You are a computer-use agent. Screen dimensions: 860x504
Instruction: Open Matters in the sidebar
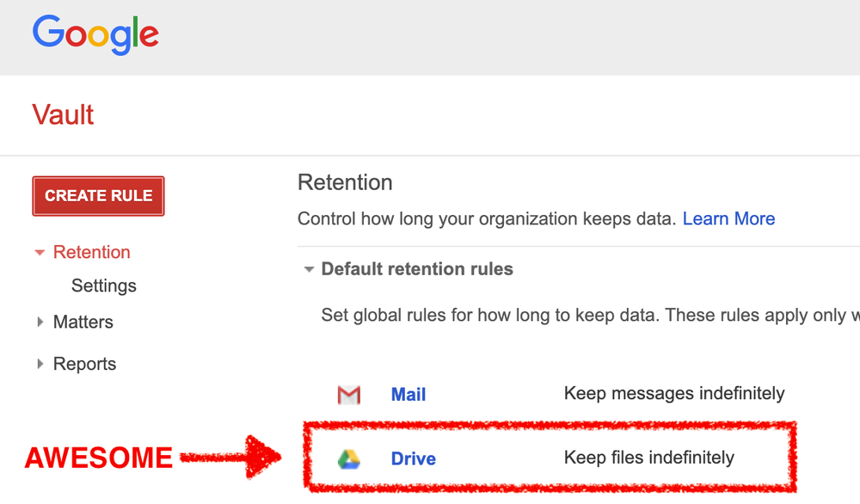[83, 322]
